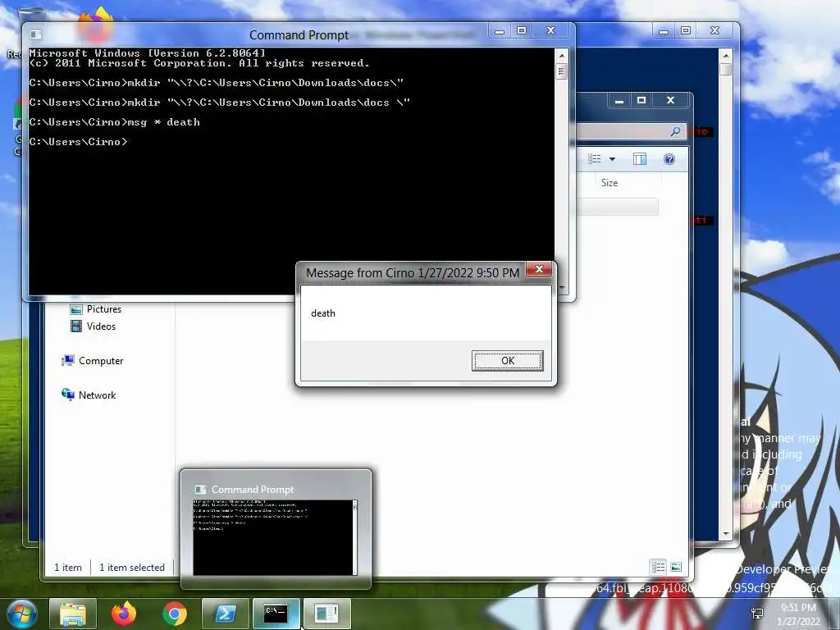The width and height of the screenshot is (840, 630).
Task: Click the Explorer change view icon
Action: click(x=595, y=158)
